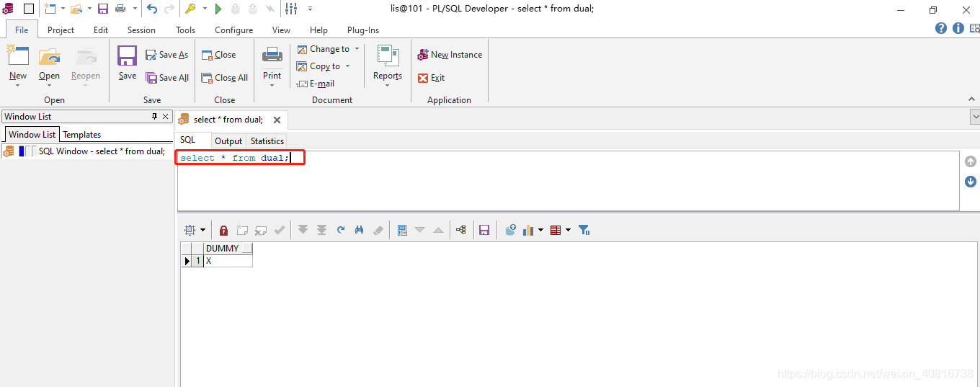Click the red lock Edit data icon

(223, 230)
